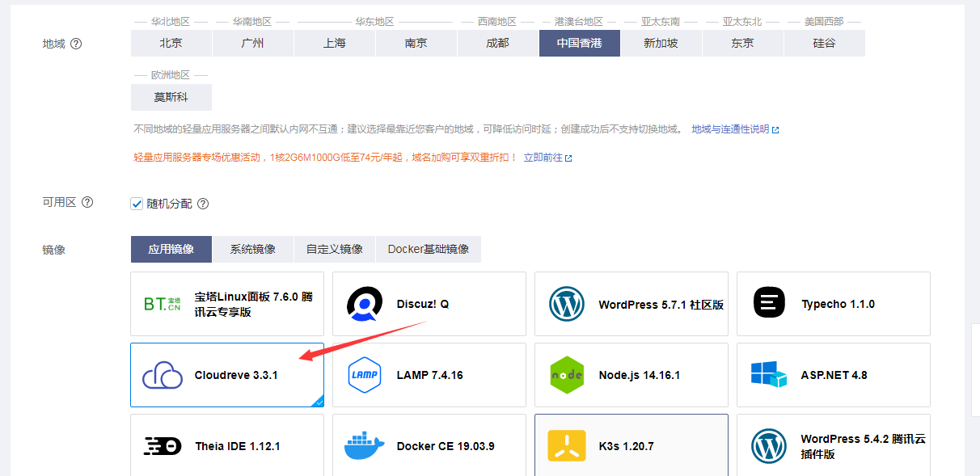The image size is (980, 476).
Task: Click the WordPress 5.7.1 logo icon
Action: coord(567,304)
